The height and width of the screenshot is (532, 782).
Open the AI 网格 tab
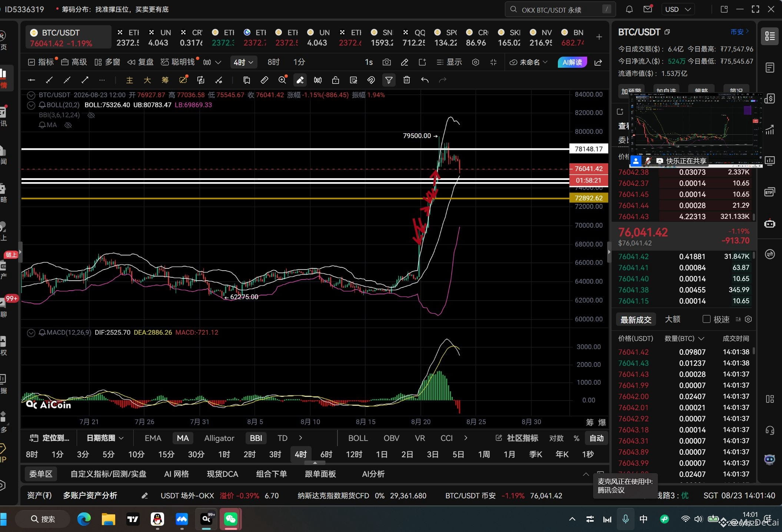176,474
